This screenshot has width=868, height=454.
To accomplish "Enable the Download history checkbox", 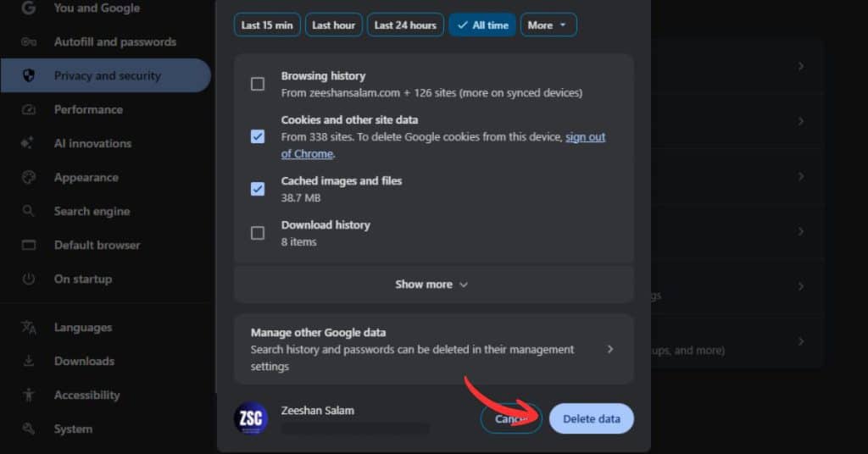I will [258, 233].
